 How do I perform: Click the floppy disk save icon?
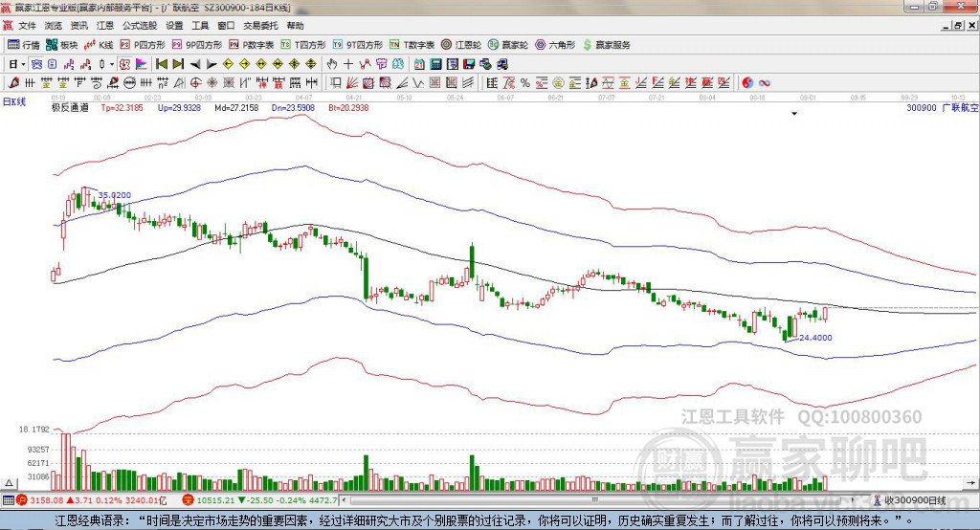[469, 64]
